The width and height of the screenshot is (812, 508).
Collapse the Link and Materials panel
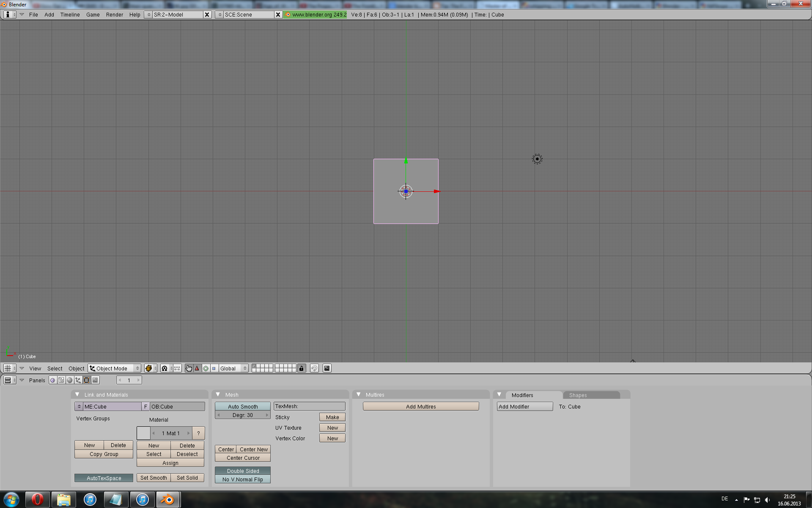pyautogui.click(x=77, y=394)
